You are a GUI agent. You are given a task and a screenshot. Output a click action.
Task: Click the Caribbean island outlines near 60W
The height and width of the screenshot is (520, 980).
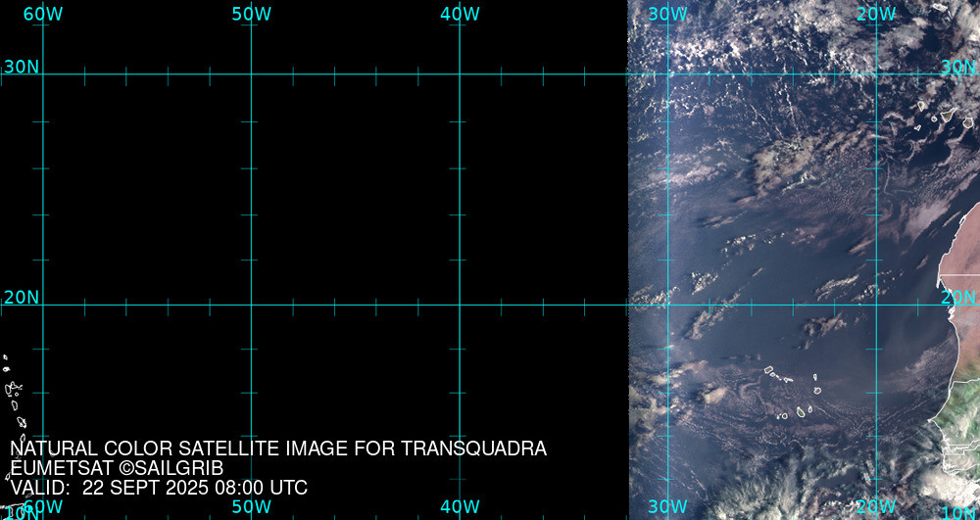(x=13, y=392)
